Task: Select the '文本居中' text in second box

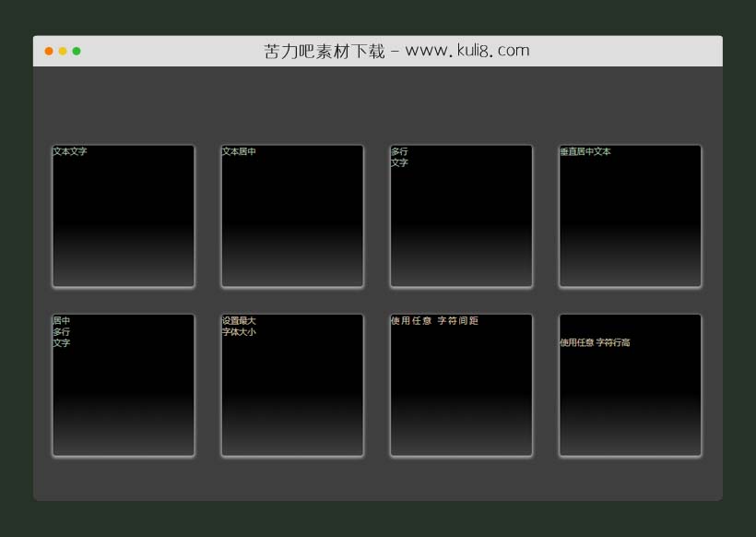Action: pyautogui.click(x=239, y=151)
